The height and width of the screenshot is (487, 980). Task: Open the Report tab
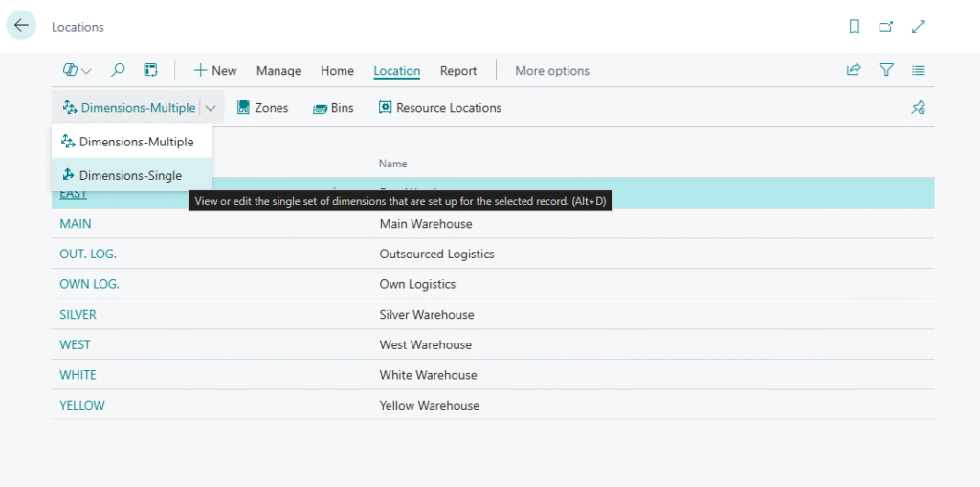click(458, 71)
